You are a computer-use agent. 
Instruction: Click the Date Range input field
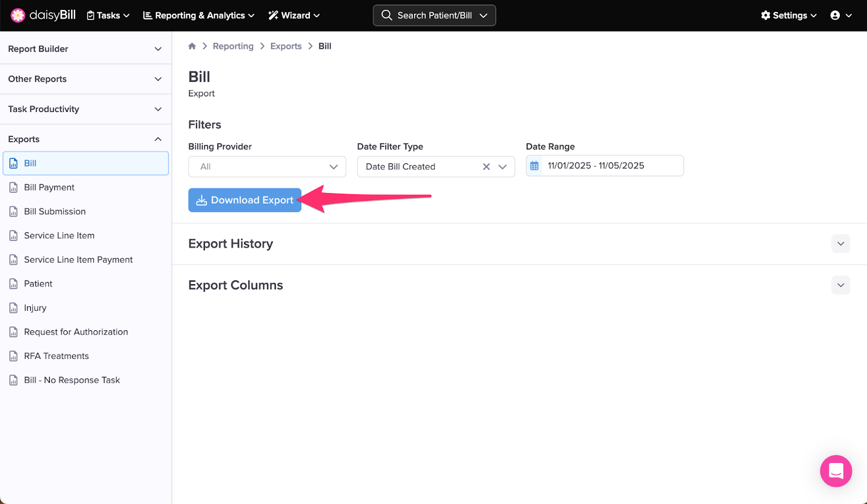coord(611,166)
